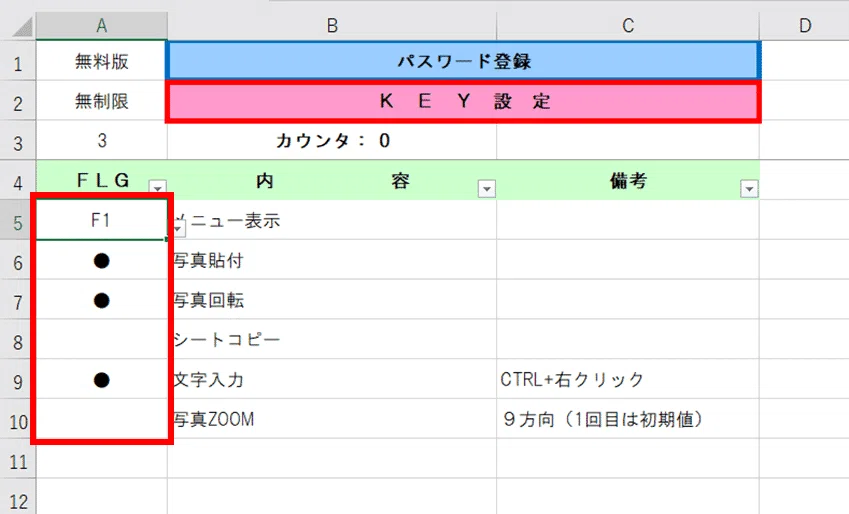The image size is (849, 514).
Task: Open the 内容 column filter dropdown
Action: 487,188
